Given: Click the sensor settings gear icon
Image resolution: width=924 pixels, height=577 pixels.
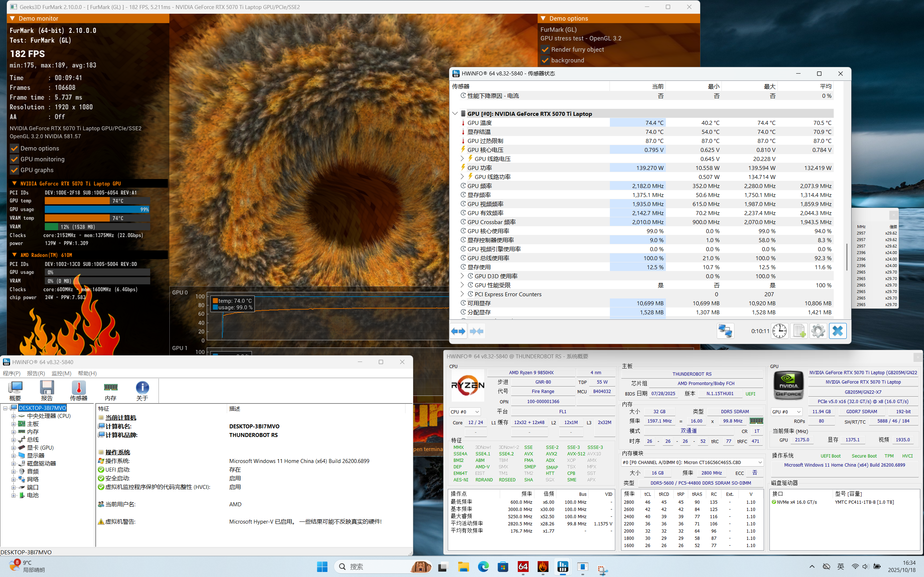Looking at the screenshot, I should pos(818,331).
